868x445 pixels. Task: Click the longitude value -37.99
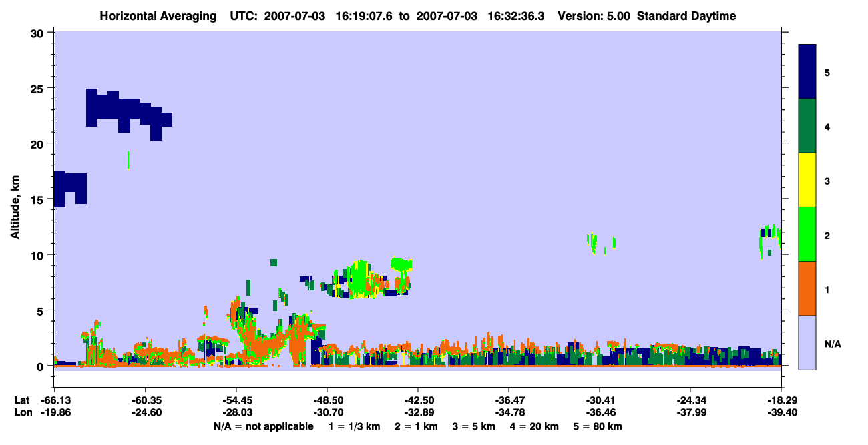(x=690, y=412)
